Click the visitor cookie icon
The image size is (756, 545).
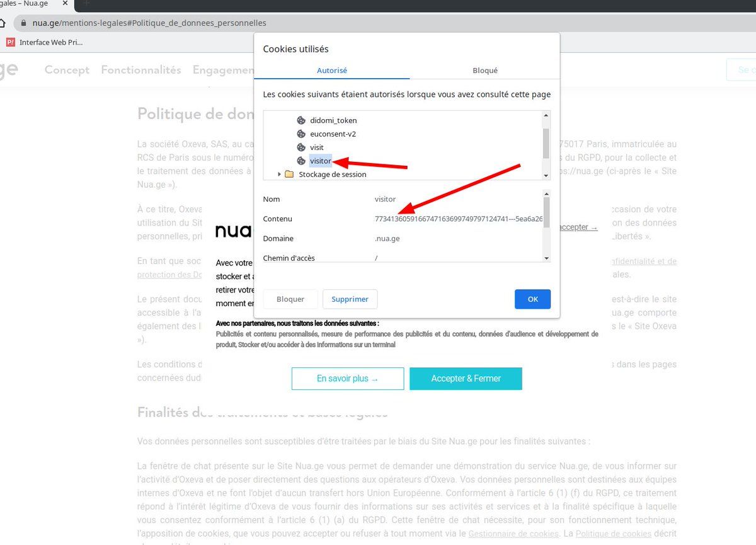[301, 161]
